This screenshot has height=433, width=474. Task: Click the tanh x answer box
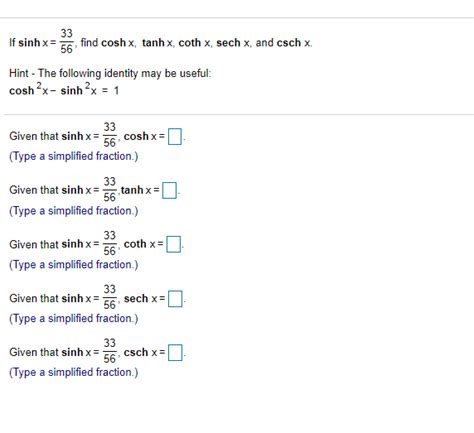(169, 191)
